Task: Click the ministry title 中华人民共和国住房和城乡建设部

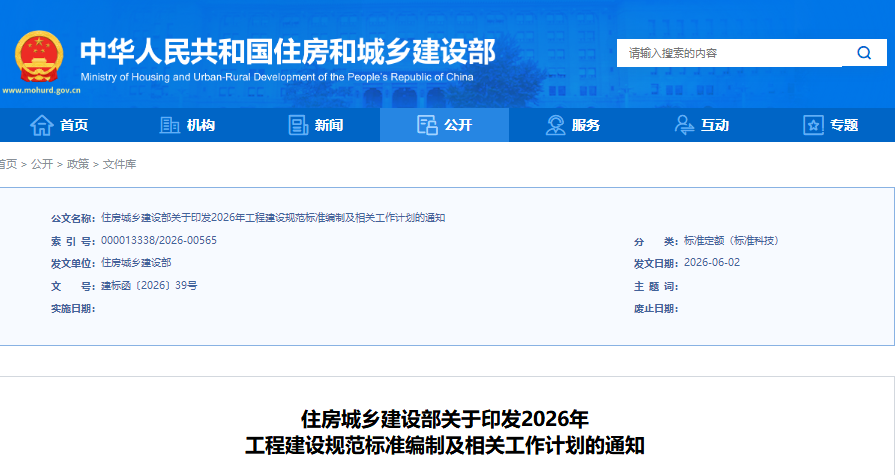Action: click(288, 52)
